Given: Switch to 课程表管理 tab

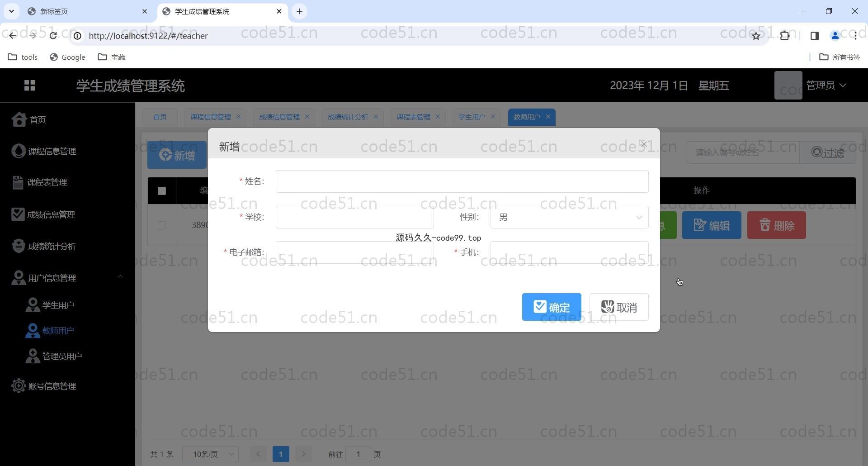Looking at the screenshot, I should 413,117.
